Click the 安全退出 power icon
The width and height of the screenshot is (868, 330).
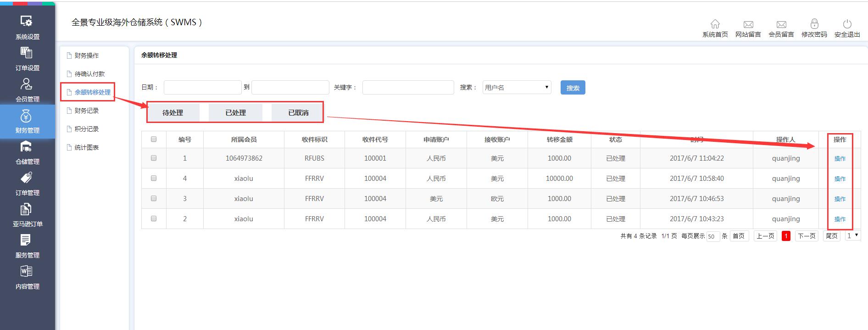pyautogui.click(x=847, y=24)
